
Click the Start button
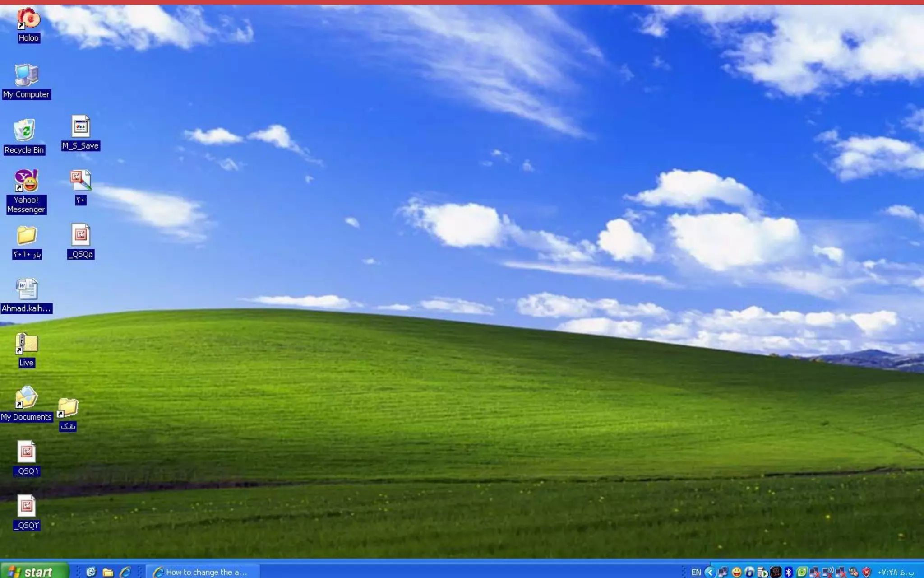point(32,572)
